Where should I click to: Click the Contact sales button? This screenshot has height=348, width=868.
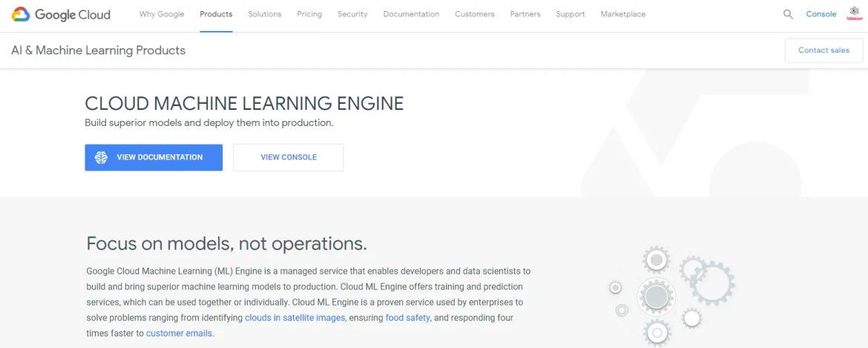[x=823, y=50]
